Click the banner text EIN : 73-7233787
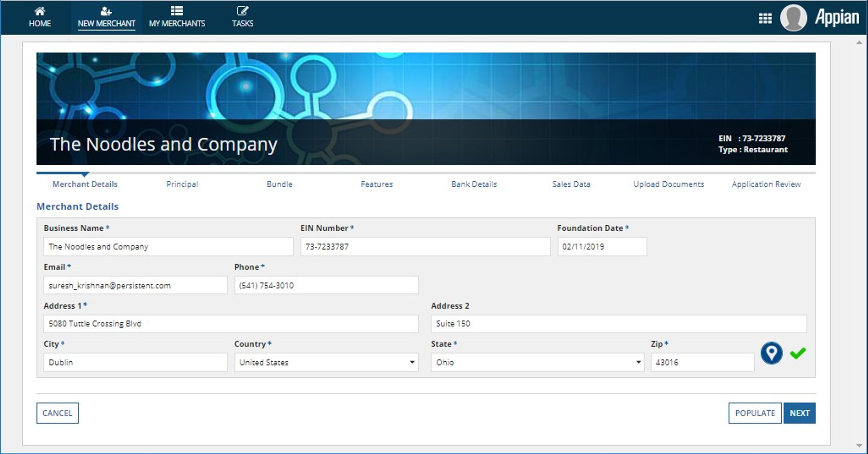 tap(752, 138)
